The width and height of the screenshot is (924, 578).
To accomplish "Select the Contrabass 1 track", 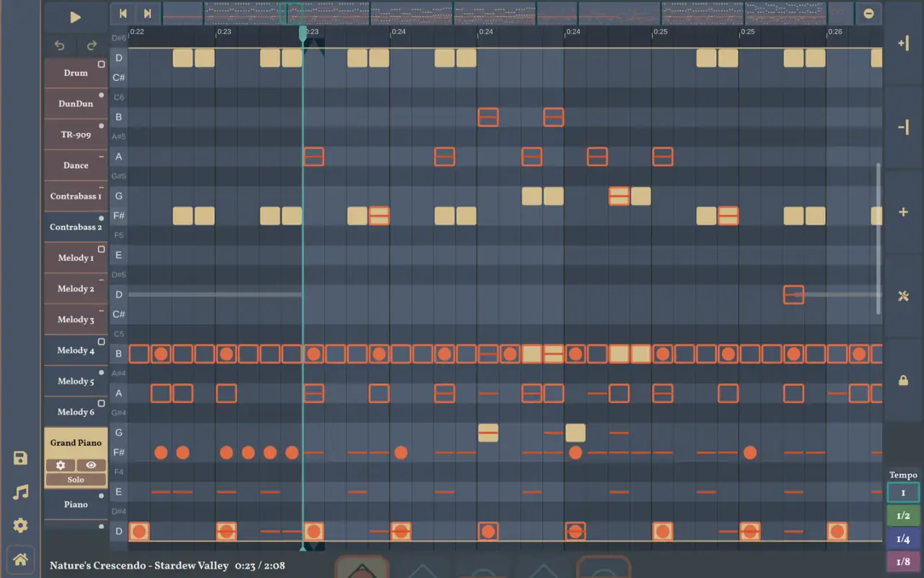I will click(x=76, y=196).
